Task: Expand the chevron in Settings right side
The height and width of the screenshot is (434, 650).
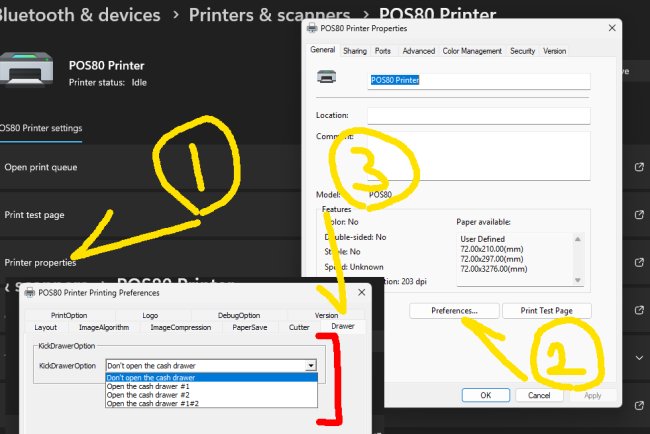Action: (x=639, y=357)
